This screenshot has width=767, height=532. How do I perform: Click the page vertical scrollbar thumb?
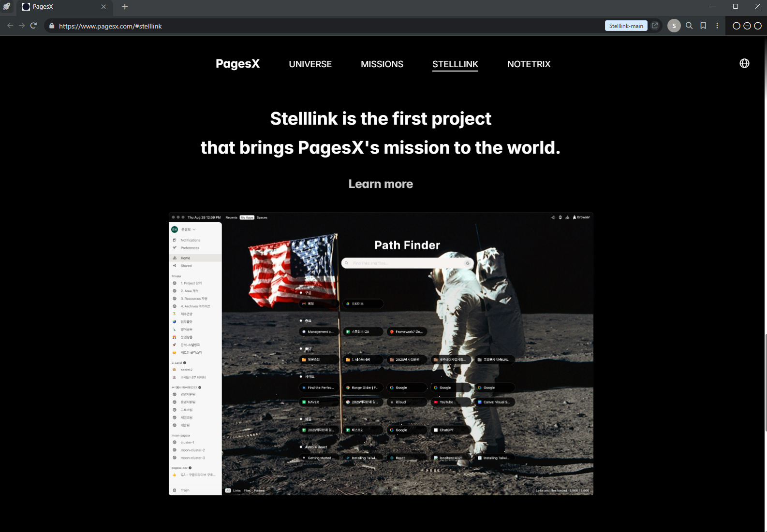[765, 382]
